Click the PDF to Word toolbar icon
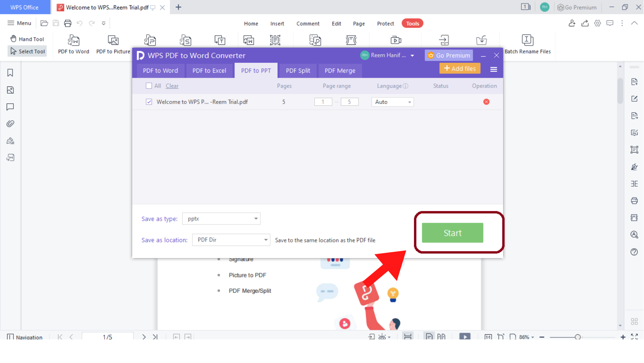 coord(73,44)
